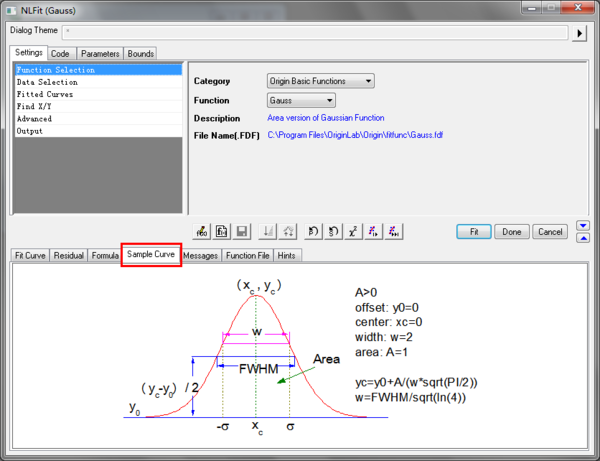
Task: Click the initialize parameters icon
Action: (312, 232)
